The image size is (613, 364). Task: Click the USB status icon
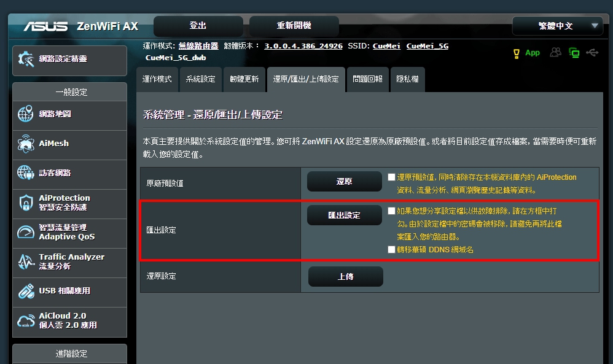click(x=592, y=52)
